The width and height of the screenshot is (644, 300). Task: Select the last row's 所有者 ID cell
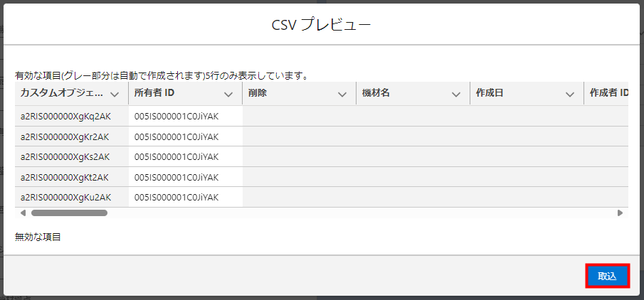176,197
